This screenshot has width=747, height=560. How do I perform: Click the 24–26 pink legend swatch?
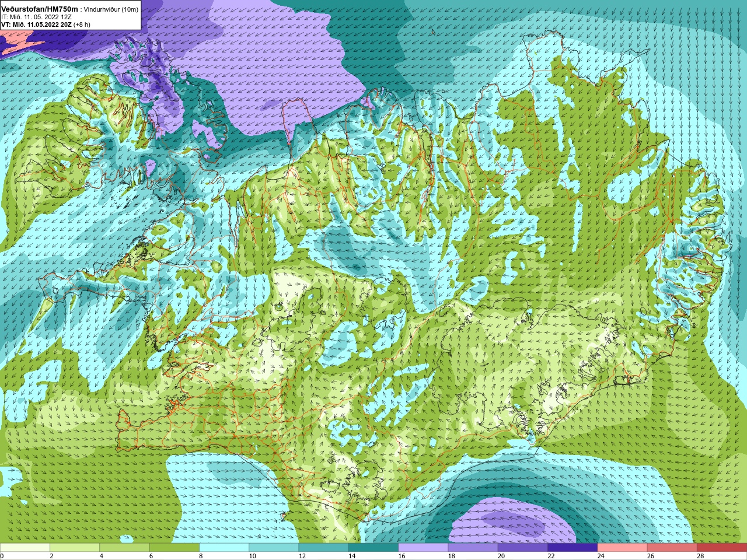pyautogui.click(x=623, y=548)
